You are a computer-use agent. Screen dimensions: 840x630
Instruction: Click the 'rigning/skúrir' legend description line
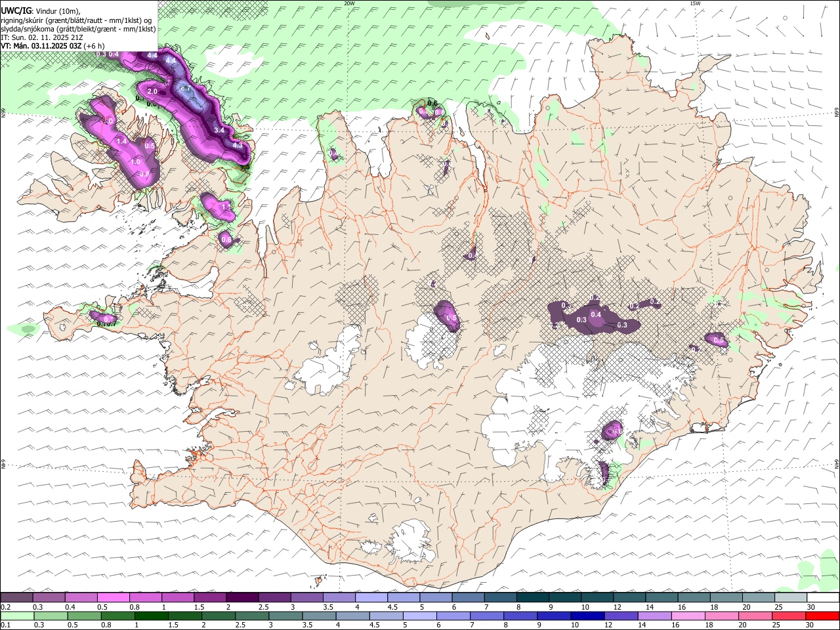tap(76, 20)
